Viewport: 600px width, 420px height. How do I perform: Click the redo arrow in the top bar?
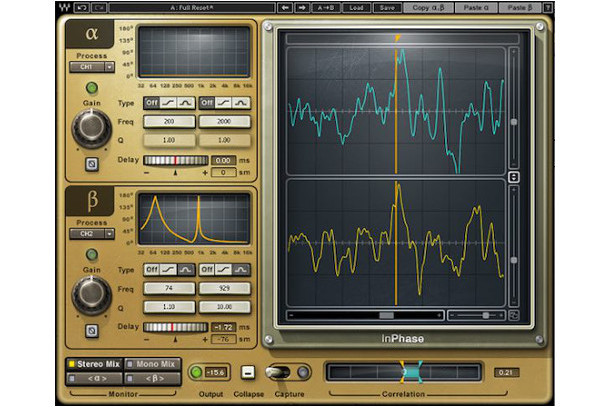click(x=99, y=7)
